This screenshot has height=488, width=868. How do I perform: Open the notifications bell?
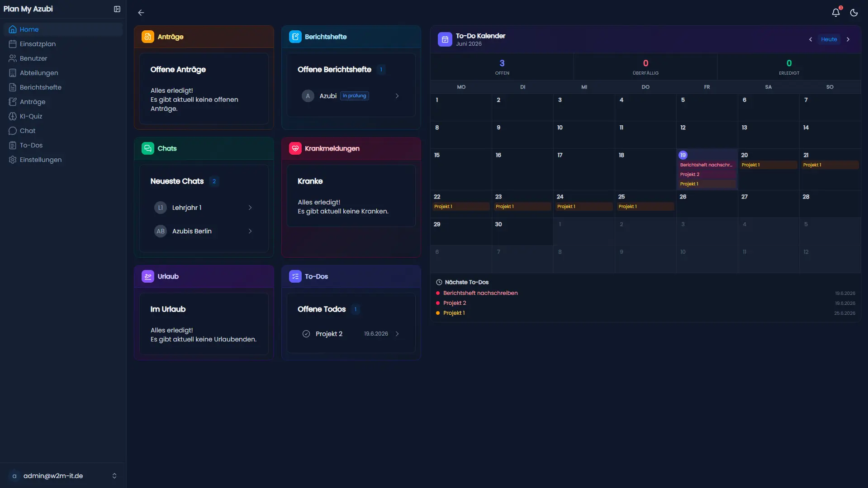[836, 12]
